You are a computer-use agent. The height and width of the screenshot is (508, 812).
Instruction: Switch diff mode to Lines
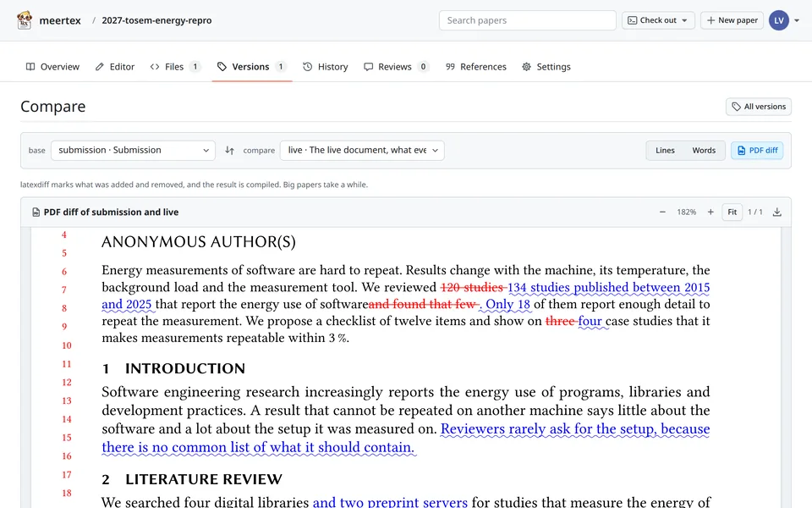click(665, 151)
